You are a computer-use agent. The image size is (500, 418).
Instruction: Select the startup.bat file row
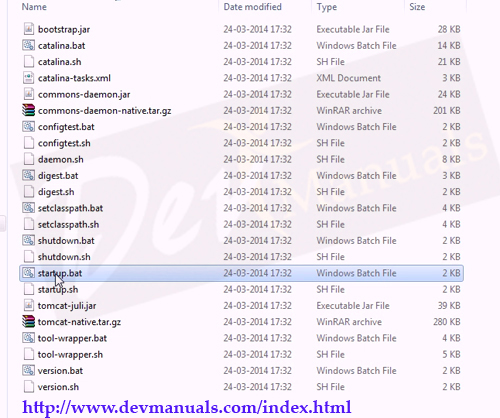pyautogui.click(x=241, y=273)
